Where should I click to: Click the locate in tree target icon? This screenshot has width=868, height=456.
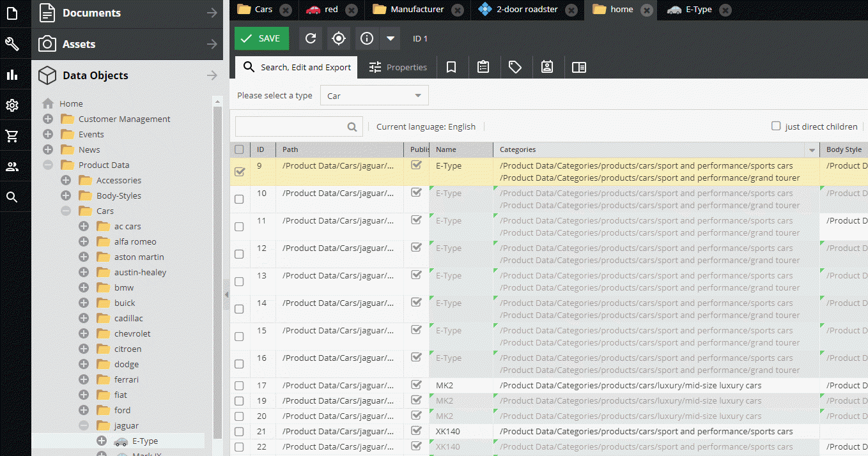pyautogui.click(x=339, y=38)
